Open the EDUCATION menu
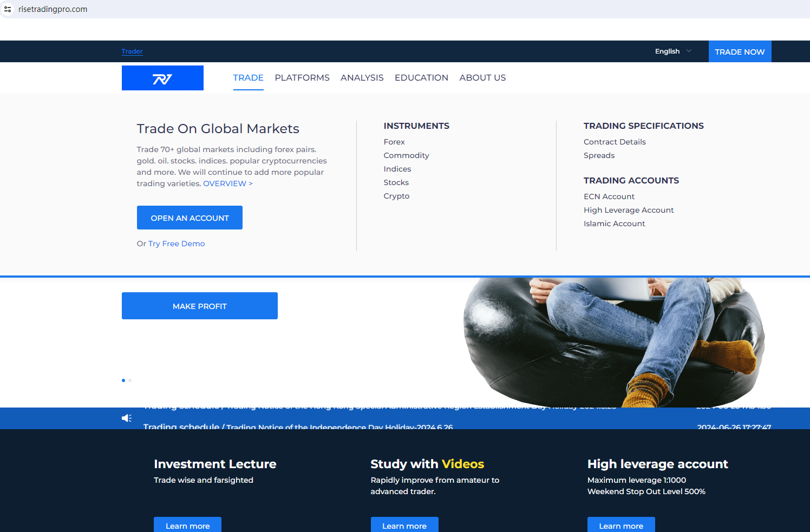The height and width of the screenshot is (532, 810). point(421,78)
